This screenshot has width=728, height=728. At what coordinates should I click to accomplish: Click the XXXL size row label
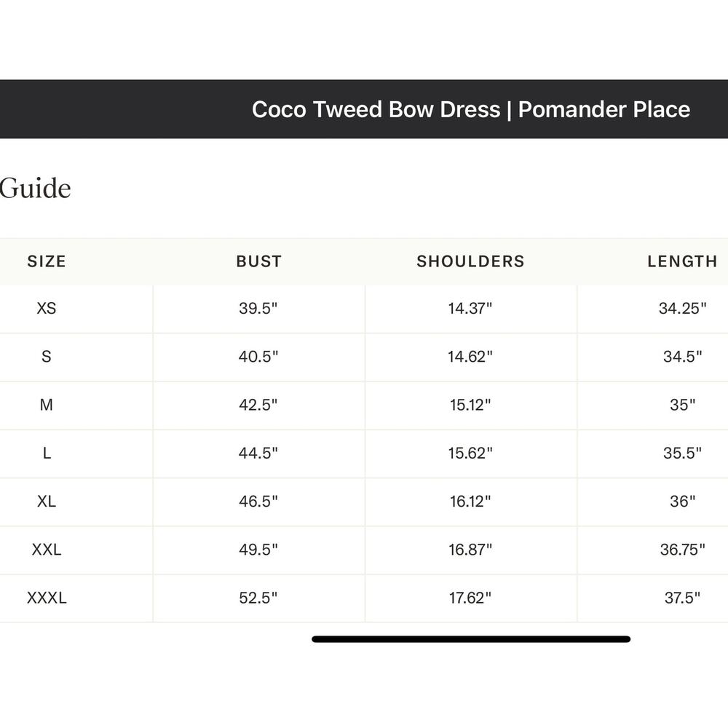(x=47, y=598)
